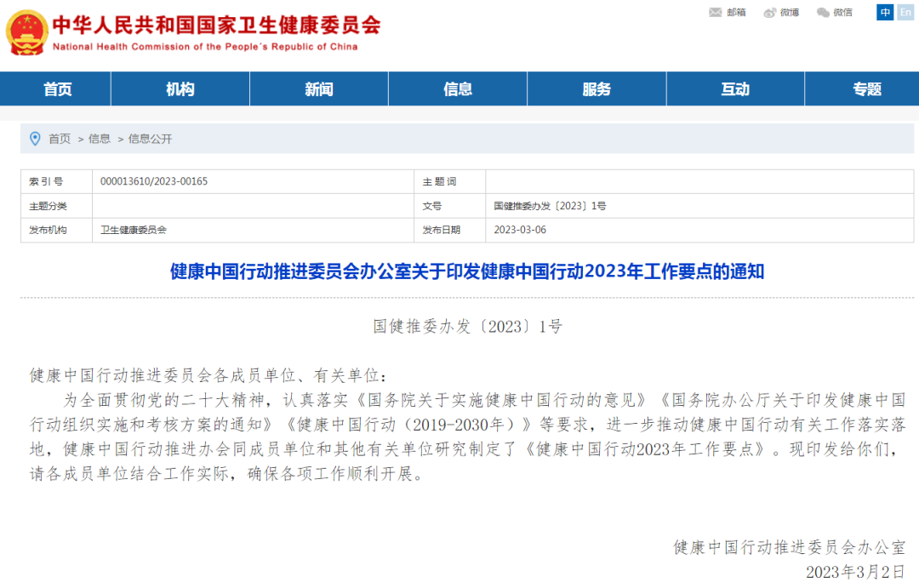Screen dimensions: 919x588
Task: Click the date 2023年3月2日
Action: (856, 572)
